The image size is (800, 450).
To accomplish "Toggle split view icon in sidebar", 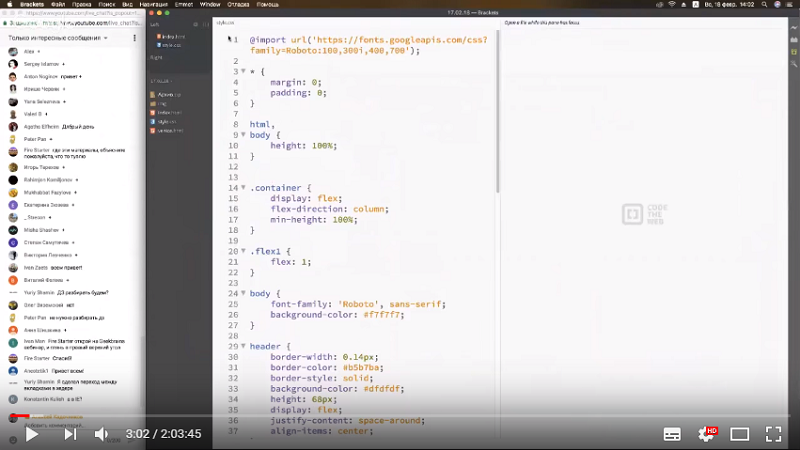I will 208,22.
